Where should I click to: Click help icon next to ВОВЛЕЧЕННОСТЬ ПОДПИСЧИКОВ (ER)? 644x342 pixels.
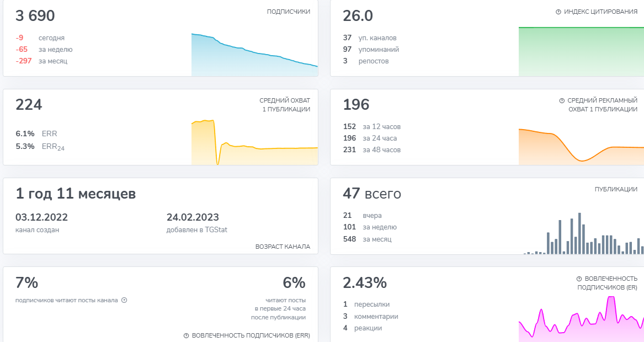tap(579, 279)
